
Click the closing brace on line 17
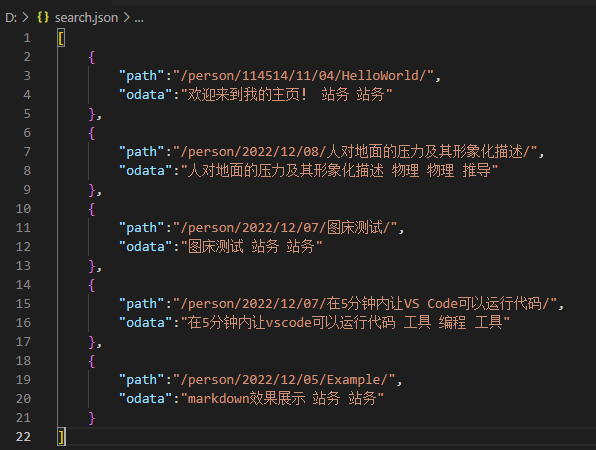tap(91, 342)
